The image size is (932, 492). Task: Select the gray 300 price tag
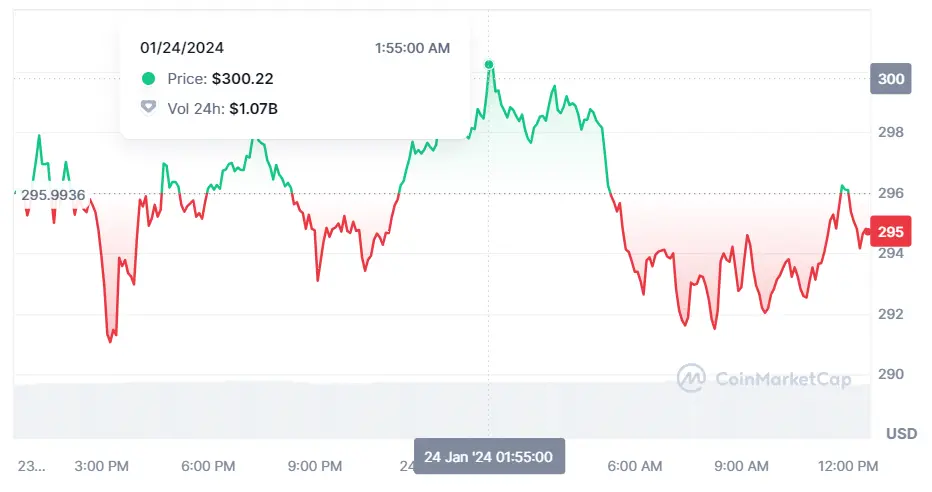tap(891, 80)
